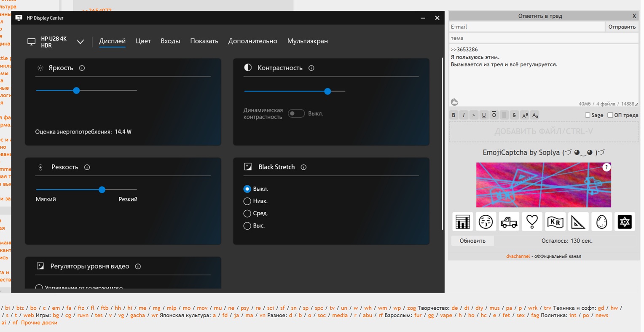Click the half-circle icon beside Контрастность

248,67
